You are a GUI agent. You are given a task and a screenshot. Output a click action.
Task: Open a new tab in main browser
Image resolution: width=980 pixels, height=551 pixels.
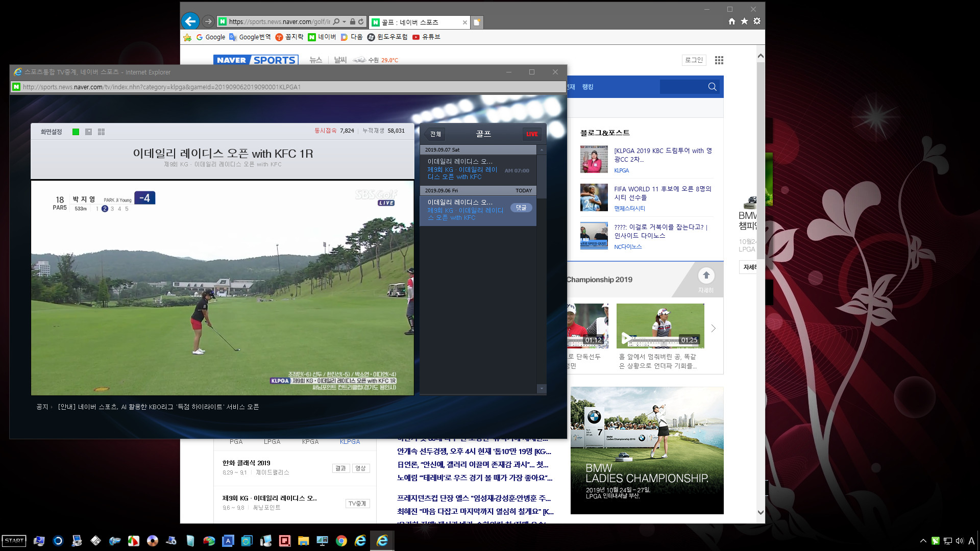[x=476, y=22]
